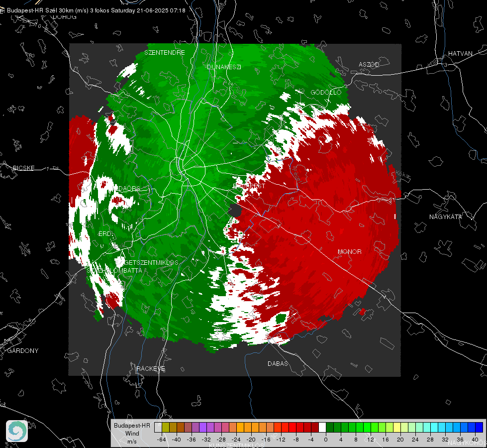Click the radar image title text

[x=96, y=10]
